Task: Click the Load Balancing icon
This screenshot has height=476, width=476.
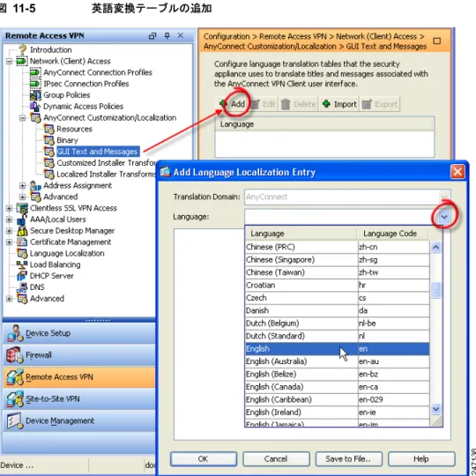Action: click(x=22, y=264)
